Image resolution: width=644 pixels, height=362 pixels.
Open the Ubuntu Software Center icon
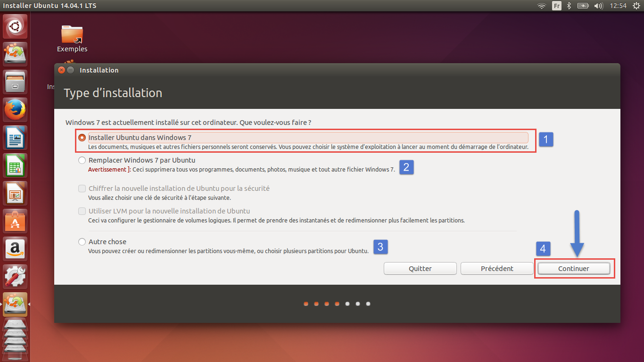click(x=16, y=222)
